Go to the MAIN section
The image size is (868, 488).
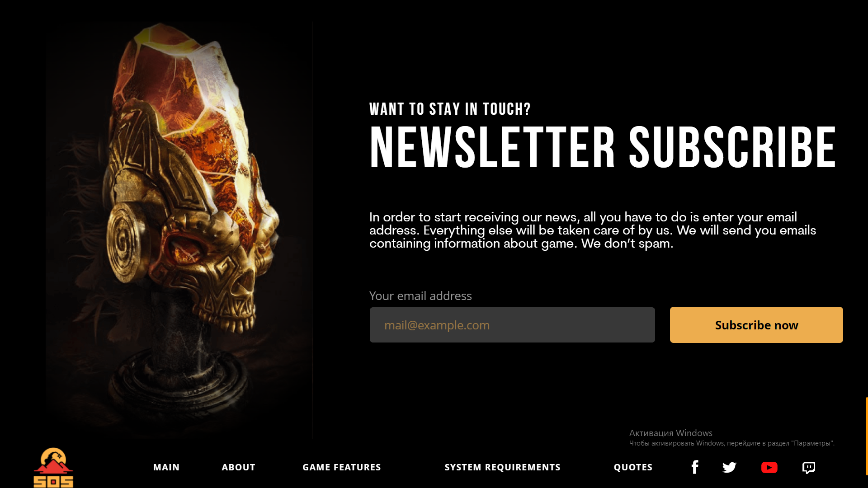[166, 467]
